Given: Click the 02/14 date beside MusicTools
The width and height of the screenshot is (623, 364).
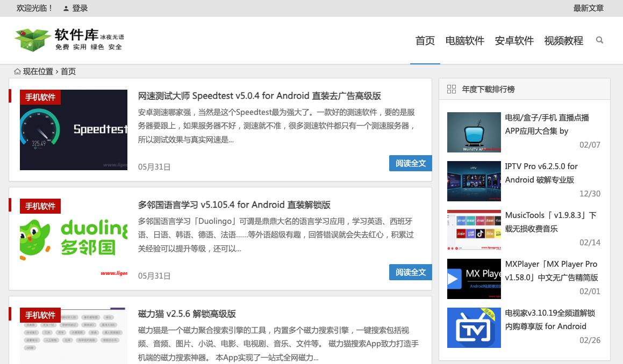Looking at the screenshot, I should [x=590, y=243].
